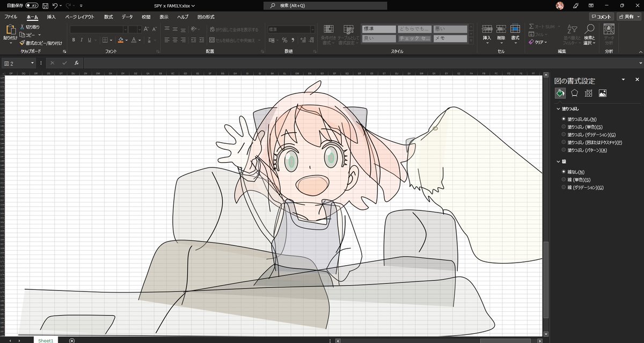Collapse the 線 section
This screenshot has width=644, height=343.
click(x=558, y=162)
